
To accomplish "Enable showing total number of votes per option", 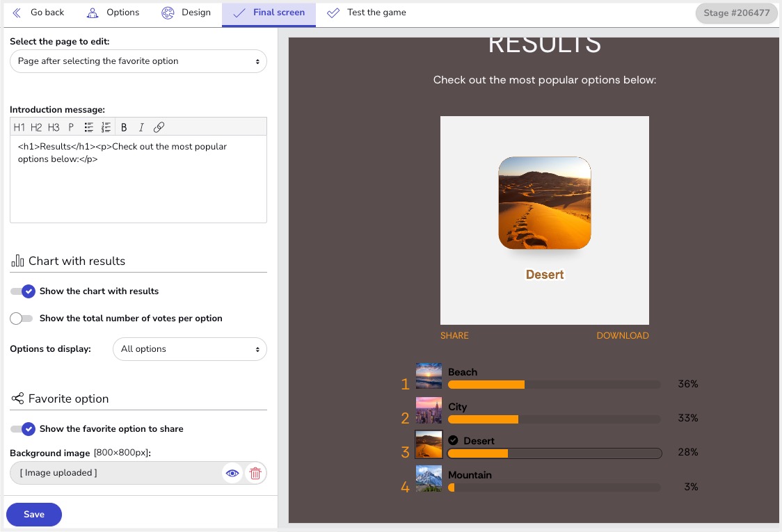I will pos(22,319).
